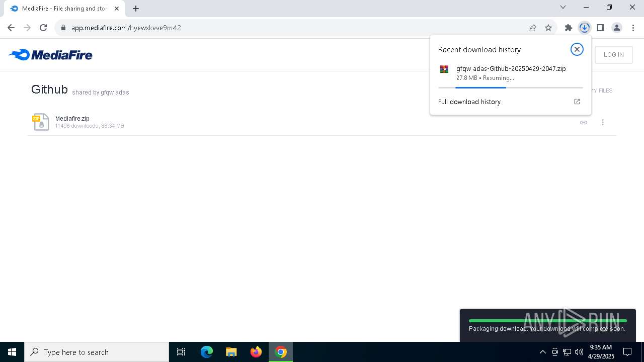The height and width of the screenshot is (362, 644).
Task: Click the WinRAR archive icon of download
Action: tap(444, 69)
